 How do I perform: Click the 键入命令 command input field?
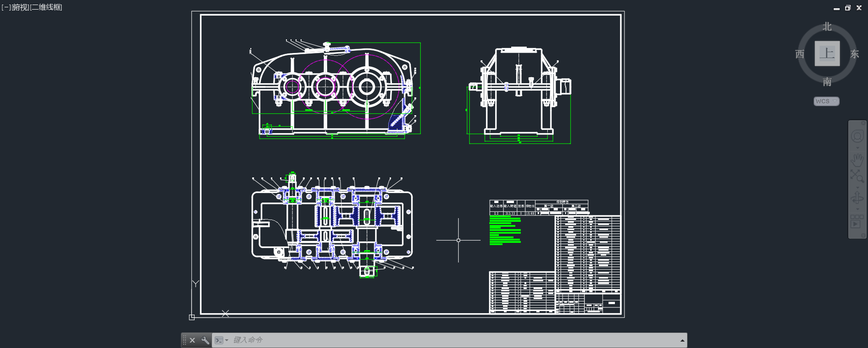[411, 340]
